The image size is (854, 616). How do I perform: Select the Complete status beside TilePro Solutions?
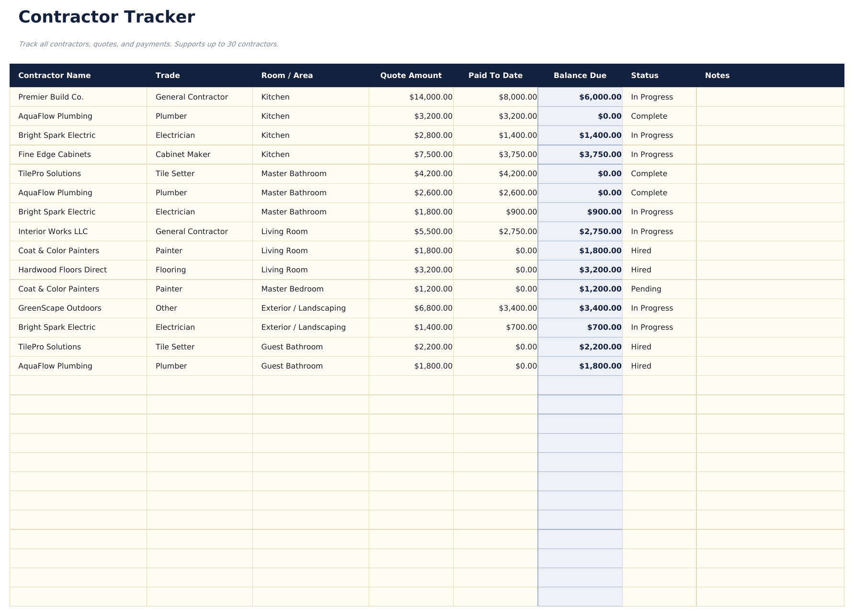pos(649,173)
